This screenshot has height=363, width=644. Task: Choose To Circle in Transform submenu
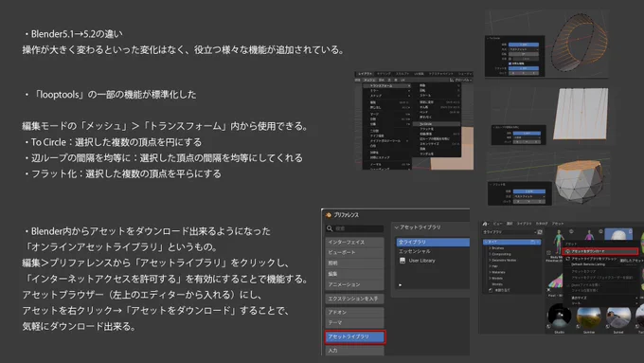click(437, 124)
